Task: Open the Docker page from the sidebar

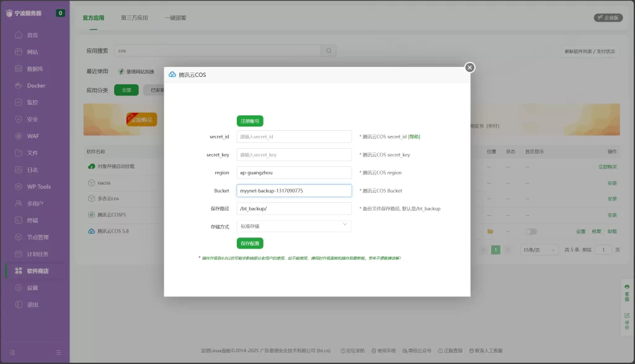Action: [36, 86]
